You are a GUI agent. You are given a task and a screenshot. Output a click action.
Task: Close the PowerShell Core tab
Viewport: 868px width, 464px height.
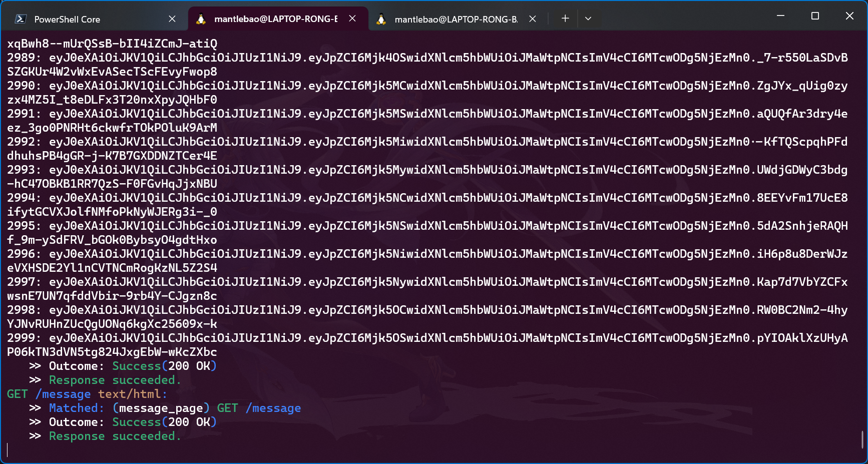pos(172,19)
